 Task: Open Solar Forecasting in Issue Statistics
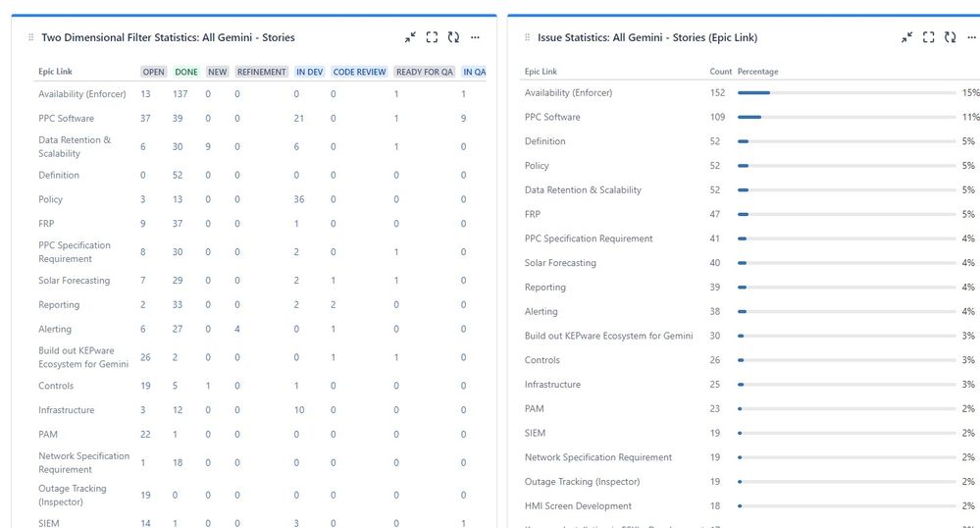click(x=560, y=263)
